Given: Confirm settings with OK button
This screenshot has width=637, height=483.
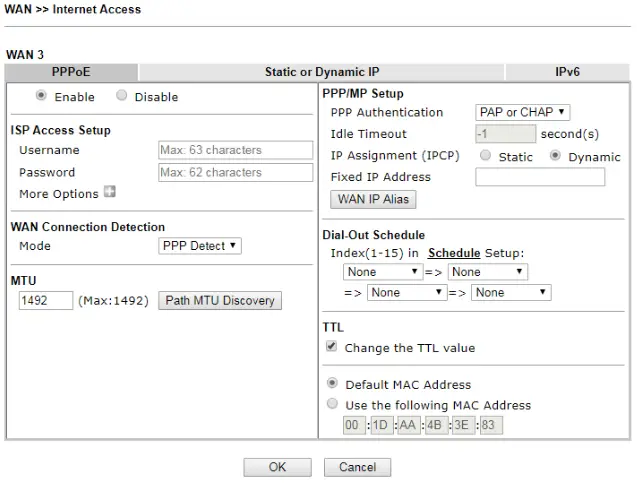Looking at the screenshot, I should tap(277, 467).
